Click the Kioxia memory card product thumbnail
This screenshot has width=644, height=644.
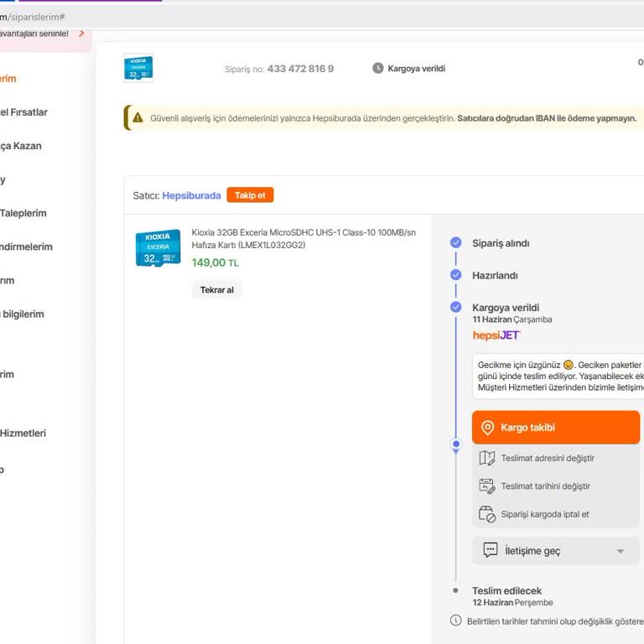click(158, 248)
